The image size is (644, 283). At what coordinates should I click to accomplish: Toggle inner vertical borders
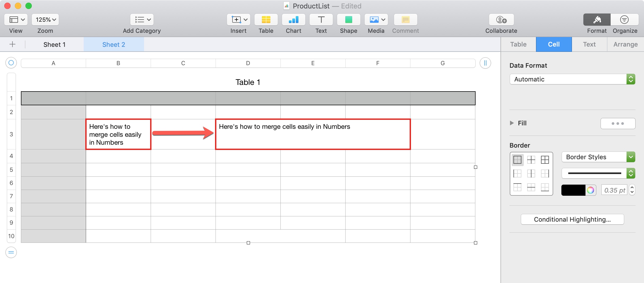click(x=531, y=174)
